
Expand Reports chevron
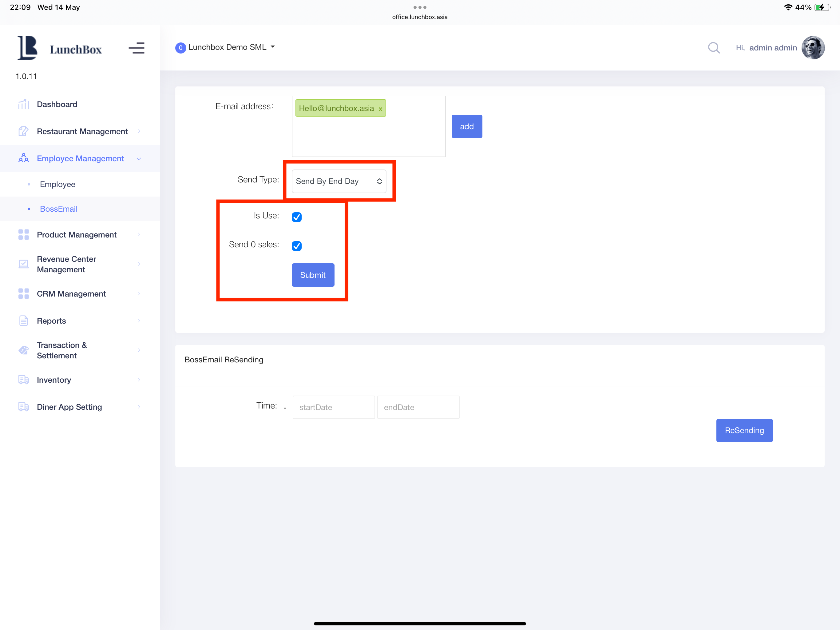[x=139, y=321]
